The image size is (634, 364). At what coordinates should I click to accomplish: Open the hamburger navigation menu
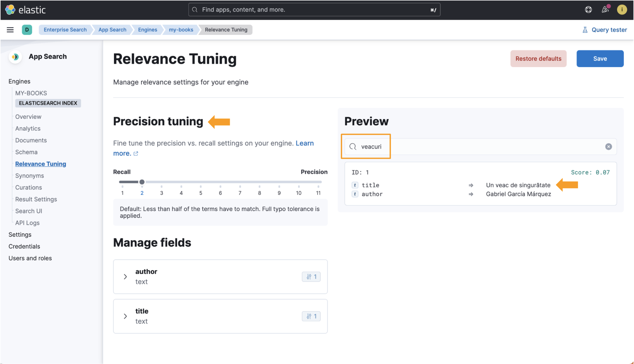tap(10, 30)
